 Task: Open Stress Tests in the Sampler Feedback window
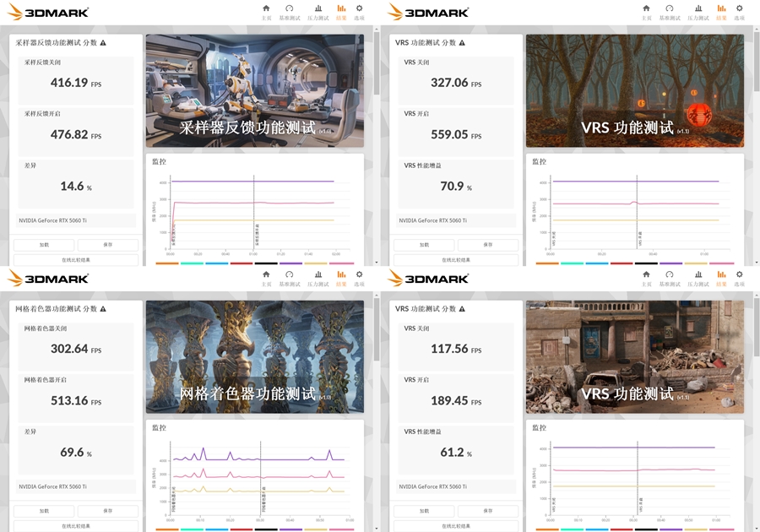(318, 12)
